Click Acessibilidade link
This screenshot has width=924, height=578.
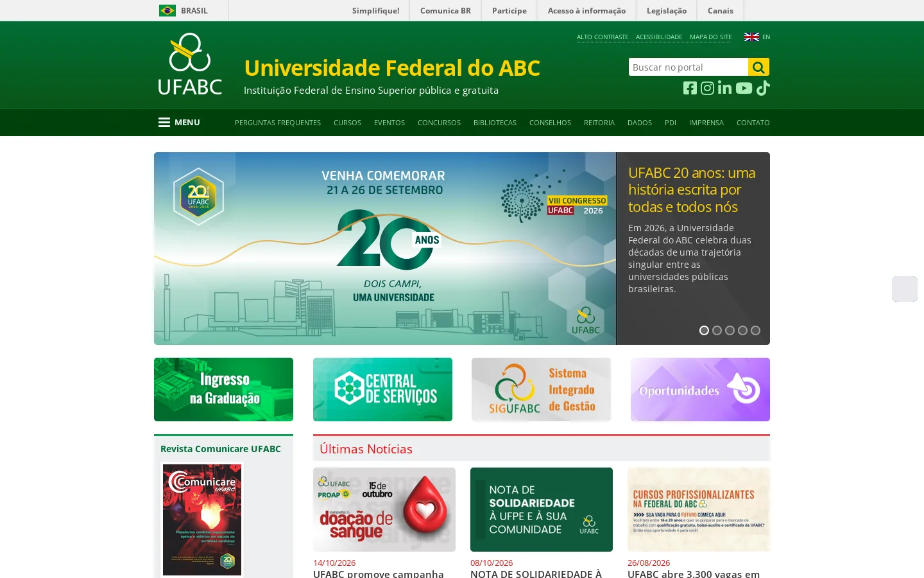[659, 37]
